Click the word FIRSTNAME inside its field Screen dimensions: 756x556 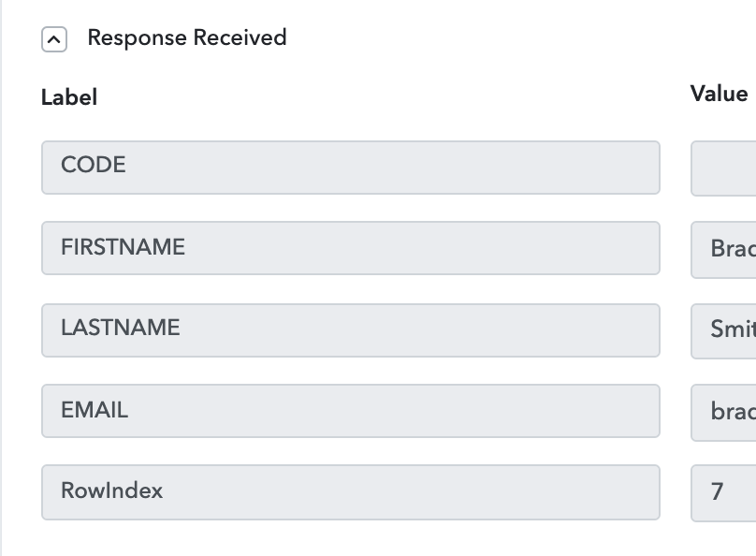[x=123, y=247]
